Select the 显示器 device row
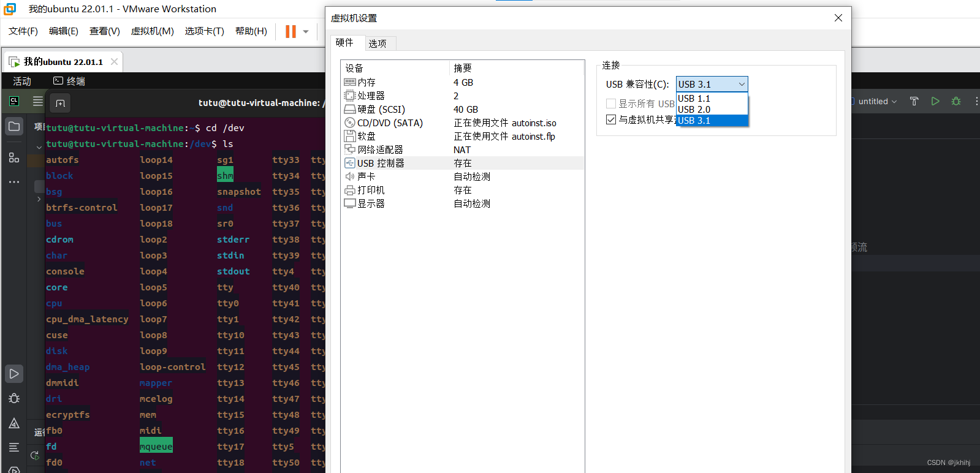Viewport: 980px width, 473px height. click(x=463, y=203)
